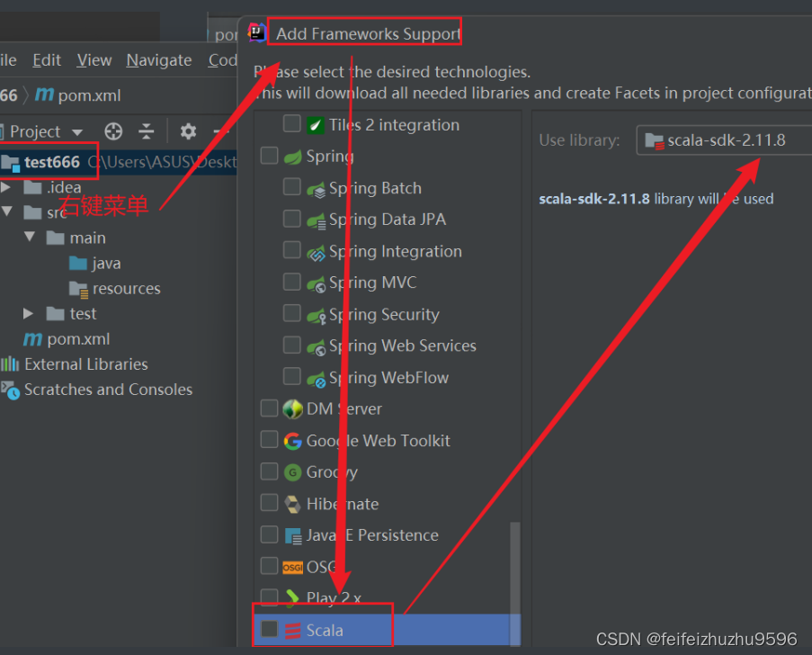
Task: Click the Scratches and Consoles icon
Action: (10, 390)
